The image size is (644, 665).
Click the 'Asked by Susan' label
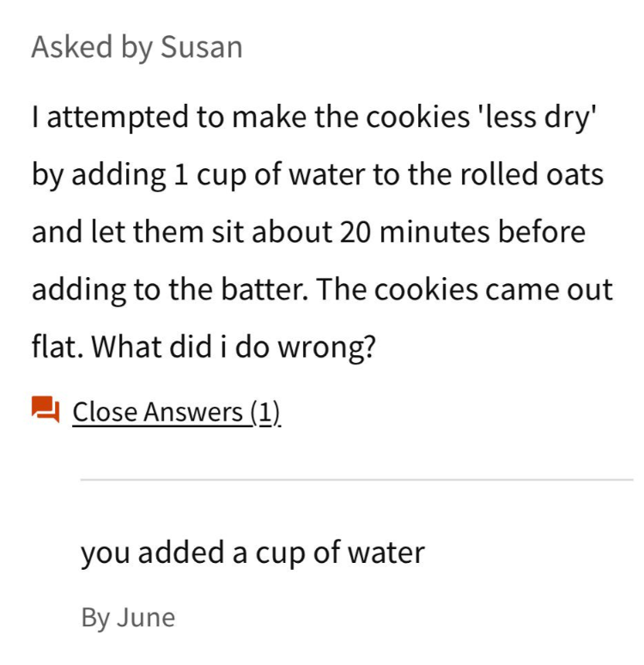click(137, 47)
